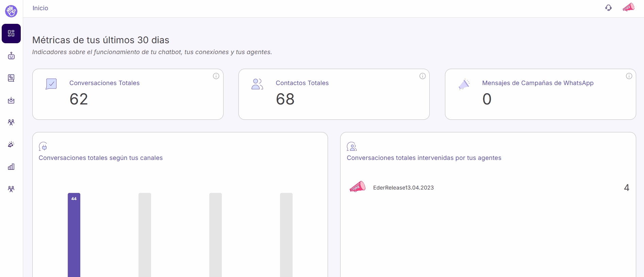
Task: Click 'Conversaciones totales según tus canales' title
Action: (x=101, y=158)
